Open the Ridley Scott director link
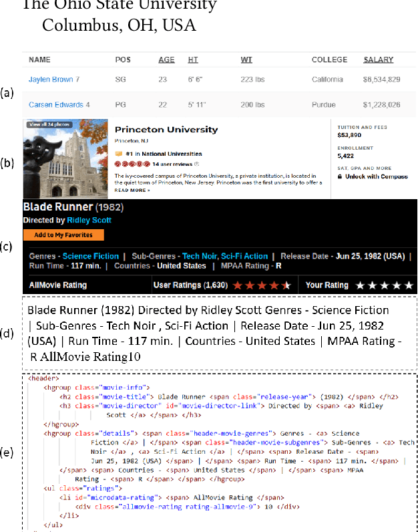418x532 pixels. (89, 220)
